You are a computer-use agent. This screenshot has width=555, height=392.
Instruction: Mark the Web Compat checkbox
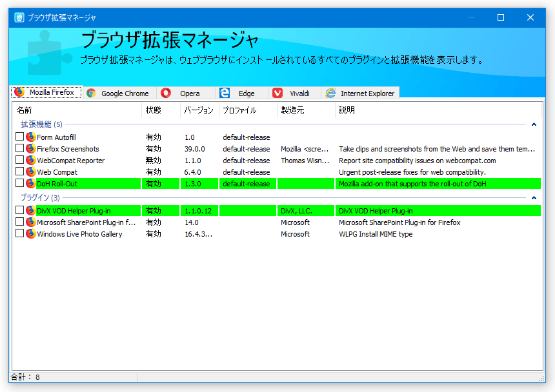click(20, 171)
